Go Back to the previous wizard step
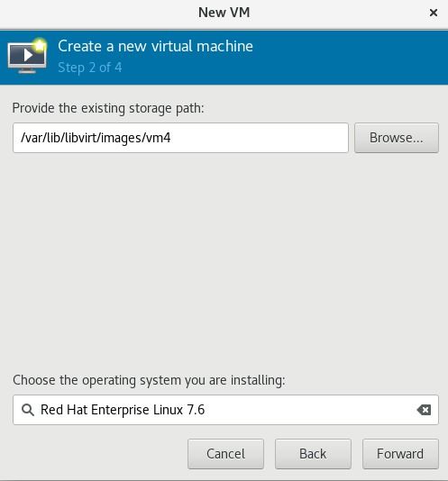 (313, 454)
